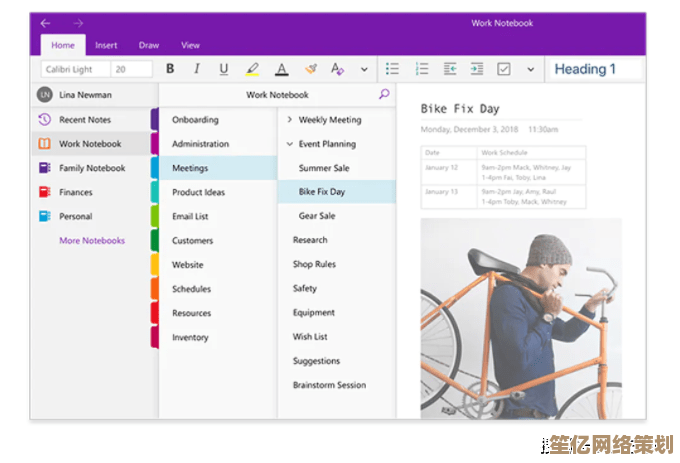Click the font size field
The height and width of the screenshot is (463, 680).
pos(131,69)
